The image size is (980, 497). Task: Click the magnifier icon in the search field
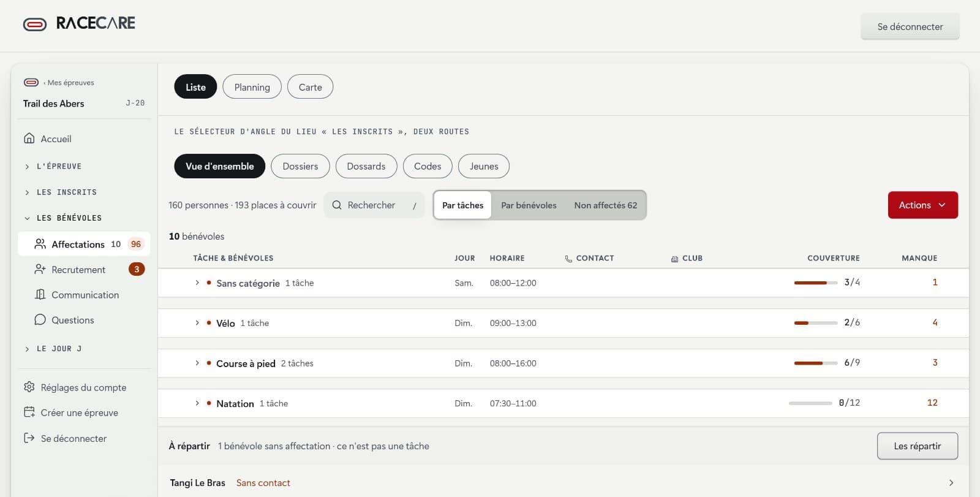point(337,205)
